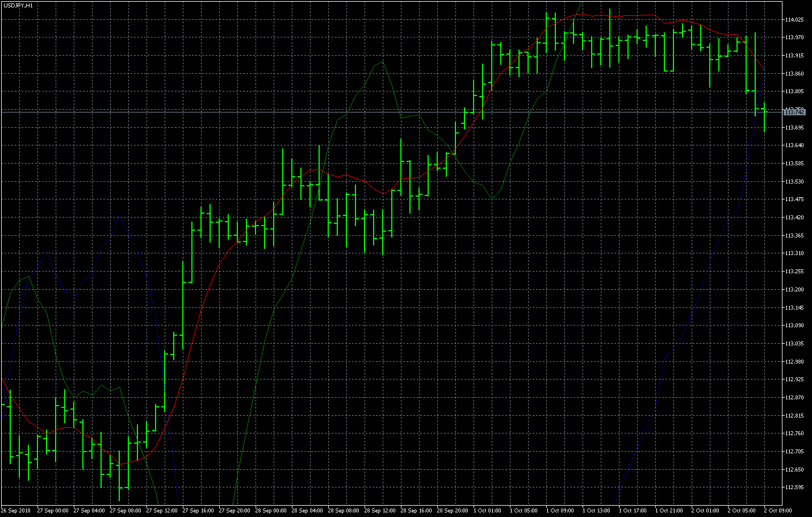The height and width of the screenshot is (517, 812).
Task: Click the 113.420 price axis label
Action: click(x=794, y=218)
